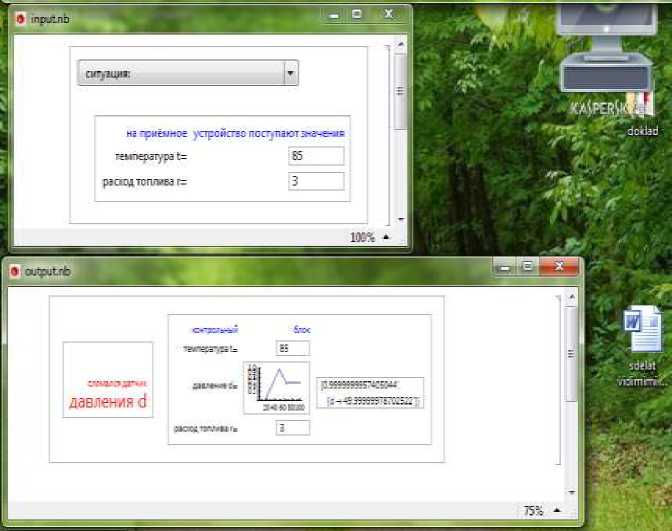672x531 pixels.
Task: Click the input.nb vertical scrollbar thumb
Action: (x=400, y=91)
